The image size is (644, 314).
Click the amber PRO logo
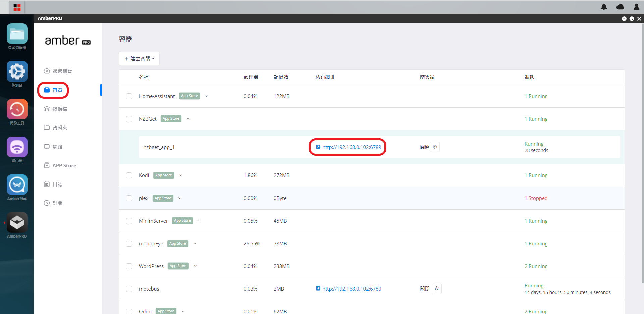point(68,41)
